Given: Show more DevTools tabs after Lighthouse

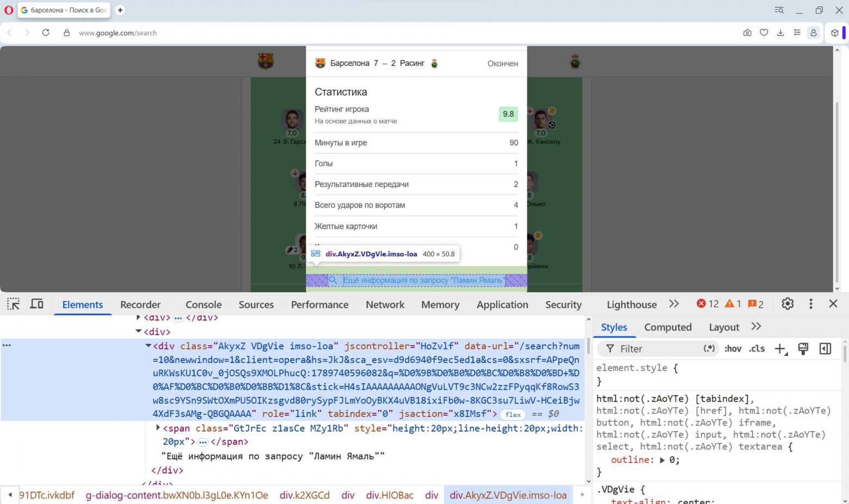Looking at the screenshot, I should pos(674,304).
